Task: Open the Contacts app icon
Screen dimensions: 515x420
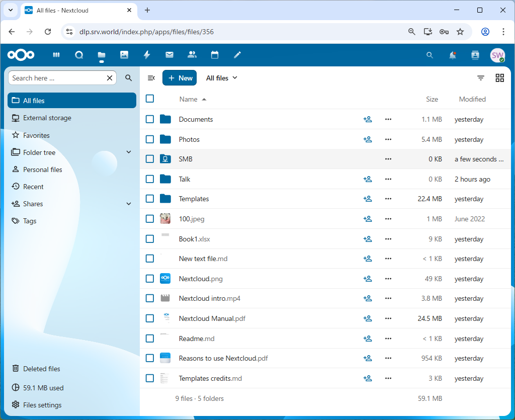Action: coord(192,55)
